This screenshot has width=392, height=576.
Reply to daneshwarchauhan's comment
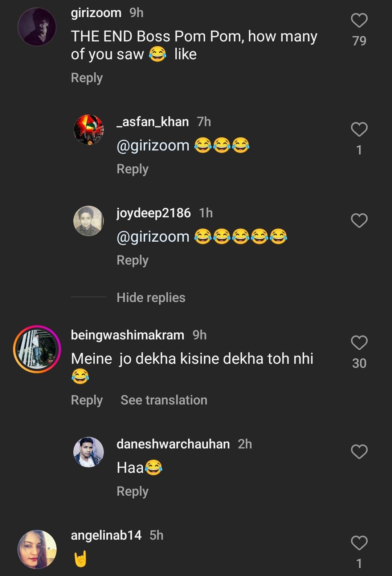[x=132, y=491]
